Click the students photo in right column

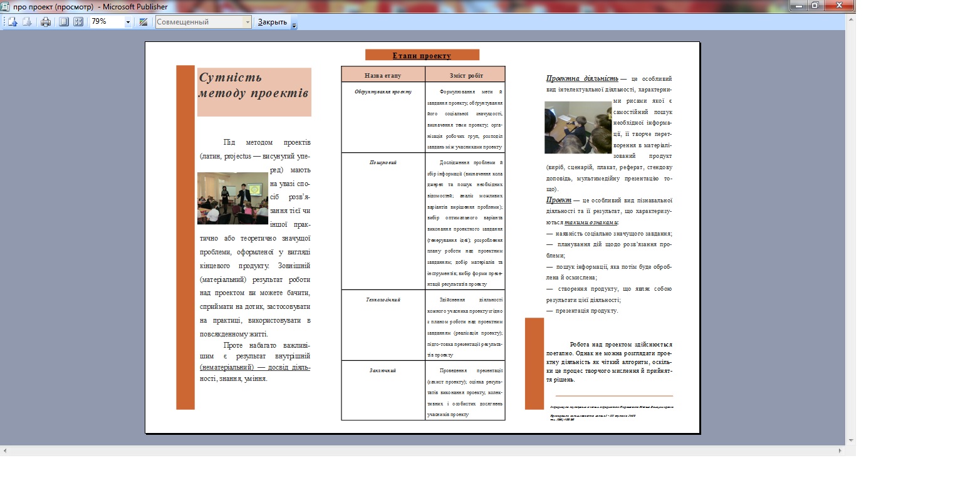(x=577, y=127)
